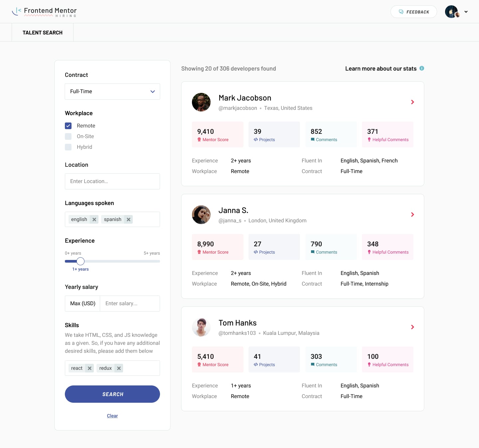Remove the redux skill tag
The height and width of the screenshot is (448, 479).
point(119,368)
